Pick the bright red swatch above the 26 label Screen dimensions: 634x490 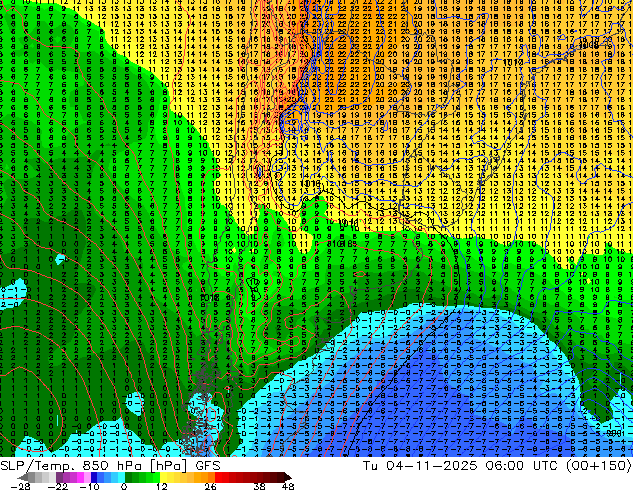coord(218,477)
